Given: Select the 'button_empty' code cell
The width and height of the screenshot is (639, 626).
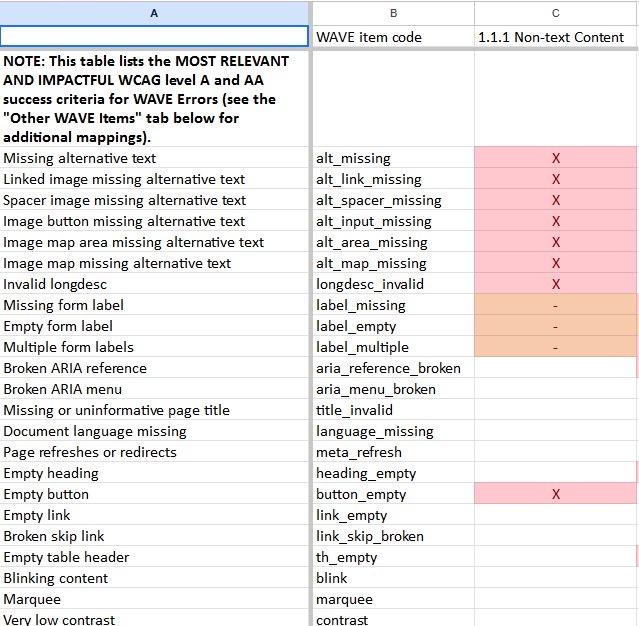Looking at the screenshot, I should point(393,494).
